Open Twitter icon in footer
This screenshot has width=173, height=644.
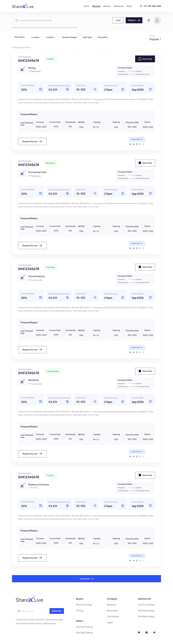154,632
